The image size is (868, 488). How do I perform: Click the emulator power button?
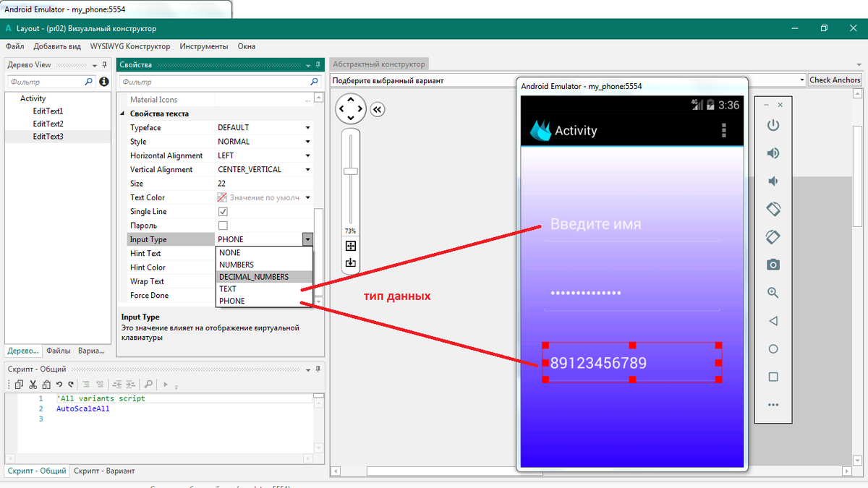coord(773,125)
